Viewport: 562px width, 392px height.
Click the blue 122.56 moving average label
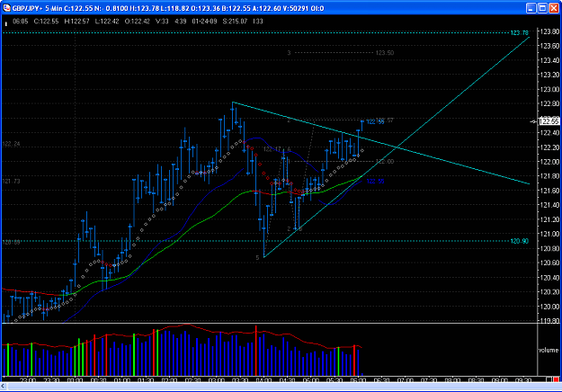tap(375, 182)
